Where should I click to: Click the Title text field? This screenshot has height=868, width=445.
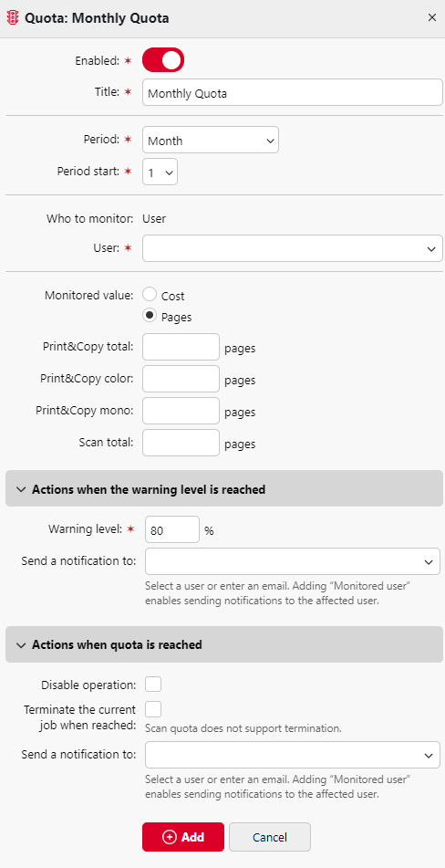point(293,92)
